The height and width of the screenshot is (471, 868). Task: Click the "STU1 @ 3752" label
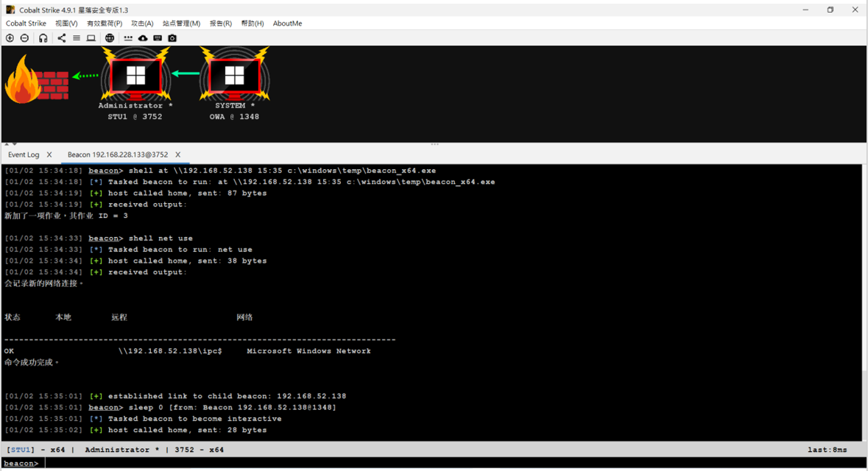tap(135, 117)
